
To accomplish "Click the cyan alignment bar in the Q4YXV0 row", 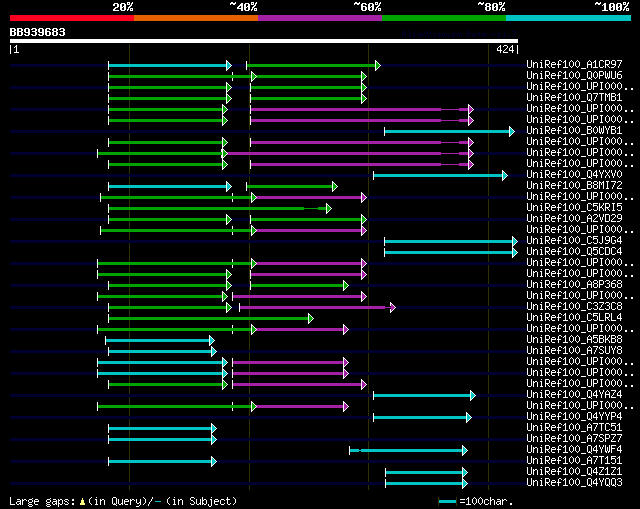I will [440, 176].
